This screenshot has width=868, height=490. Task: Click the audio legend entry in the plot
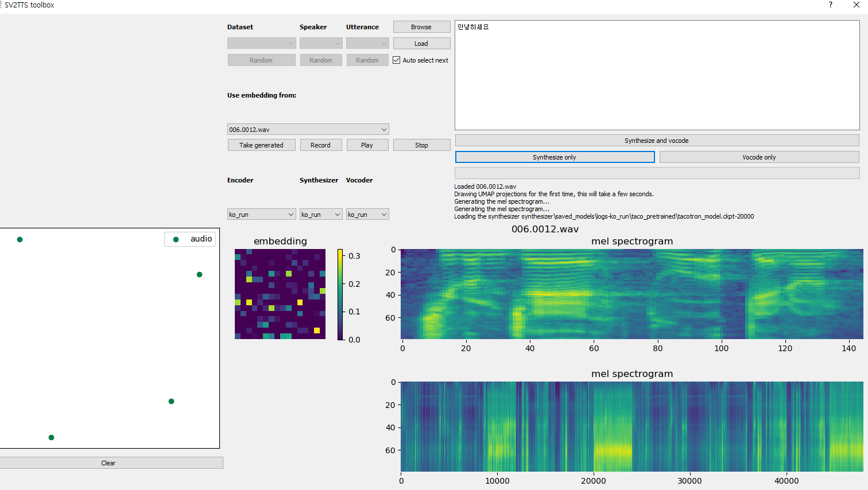click(190, 239)
